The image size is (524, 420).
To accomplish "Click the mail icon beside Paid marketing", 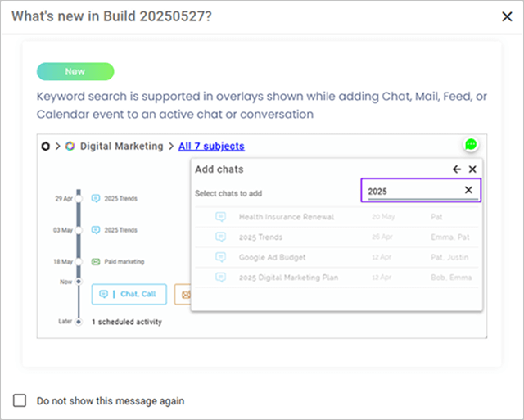I will 96,262.
